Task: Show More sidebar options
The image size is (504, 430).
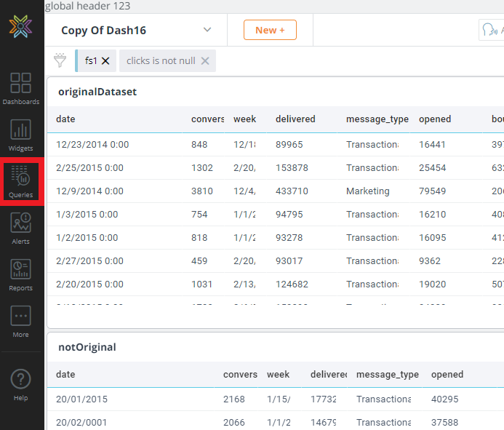Action: (20, 321)
